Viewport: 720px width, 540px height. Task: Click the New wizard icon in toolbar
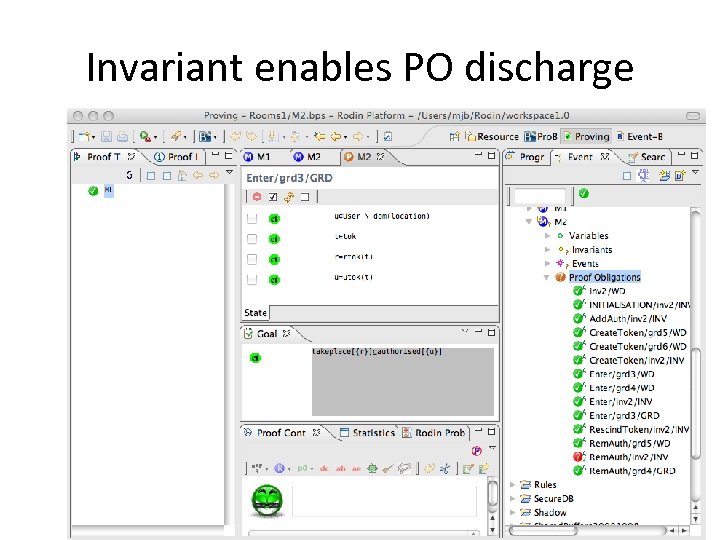click(84, 136)
